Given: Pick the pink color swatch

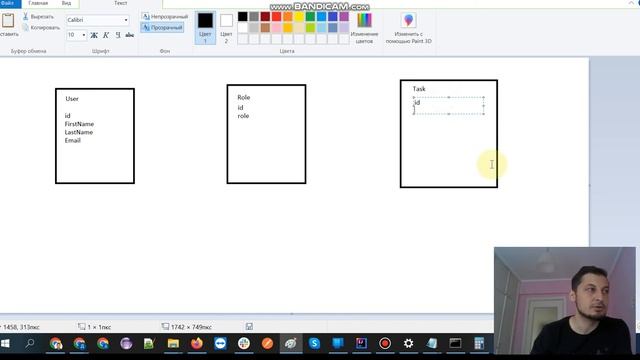Looking at the screenshot, I should click(276, 28).
